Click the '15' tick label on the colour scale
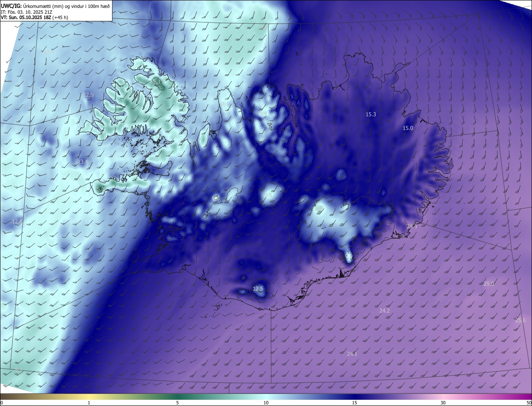532x406 pixels. 355,403
